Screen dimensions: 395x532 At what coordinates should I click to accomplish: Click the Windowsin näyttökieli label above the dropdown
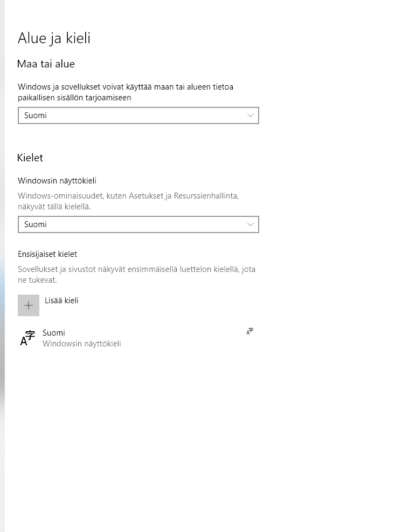57,181
